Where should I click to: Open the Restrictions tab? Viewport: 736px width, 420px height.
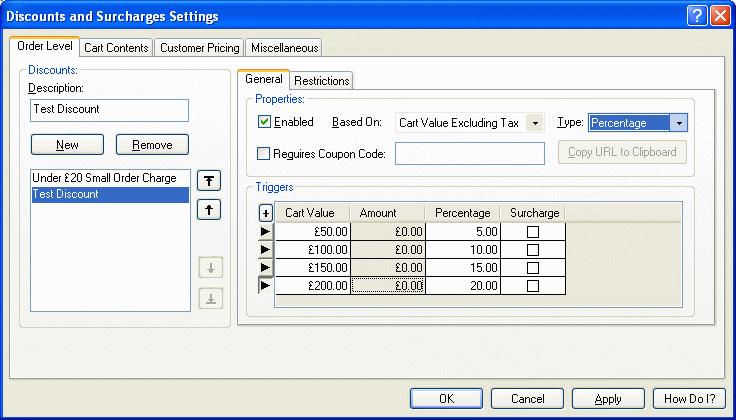point(321,81)
